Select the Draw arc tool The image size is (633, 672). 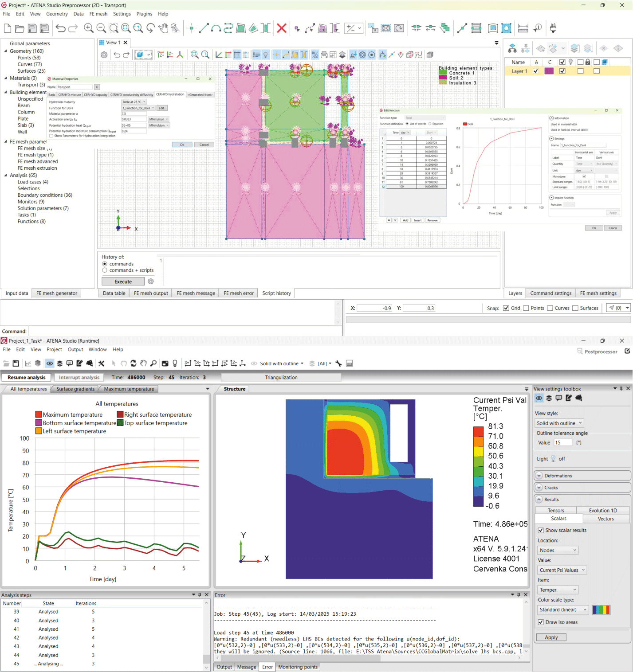coord(216,28)
